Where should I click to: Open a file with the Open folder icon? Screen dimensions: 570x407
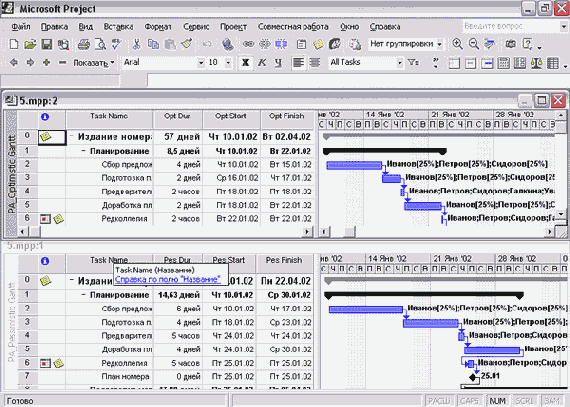coord(30,44)
